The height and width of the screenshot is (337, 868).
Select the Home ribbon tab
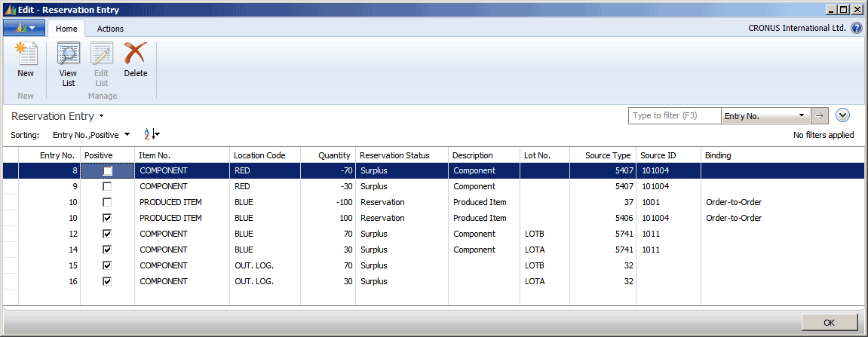tap(66, 29)
